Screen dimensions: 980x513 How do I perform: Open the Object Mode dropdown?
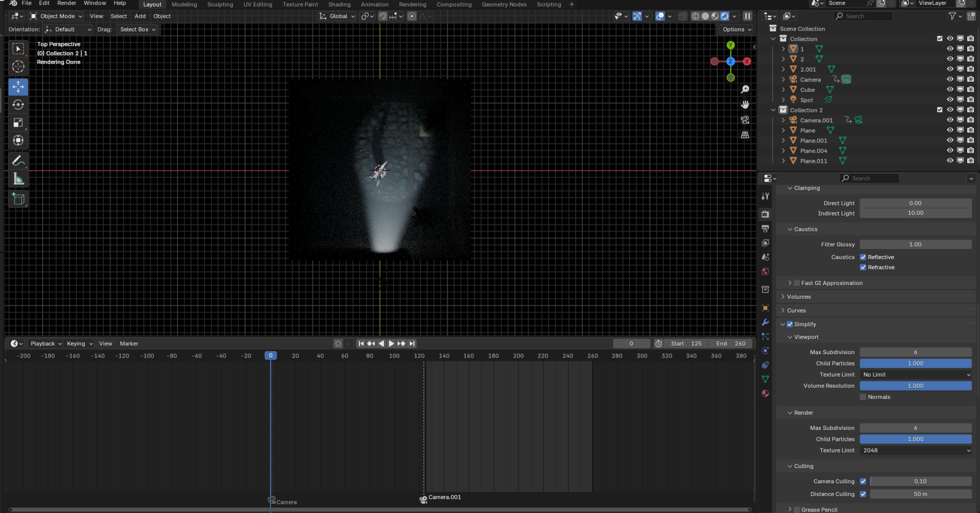point(56,16)
